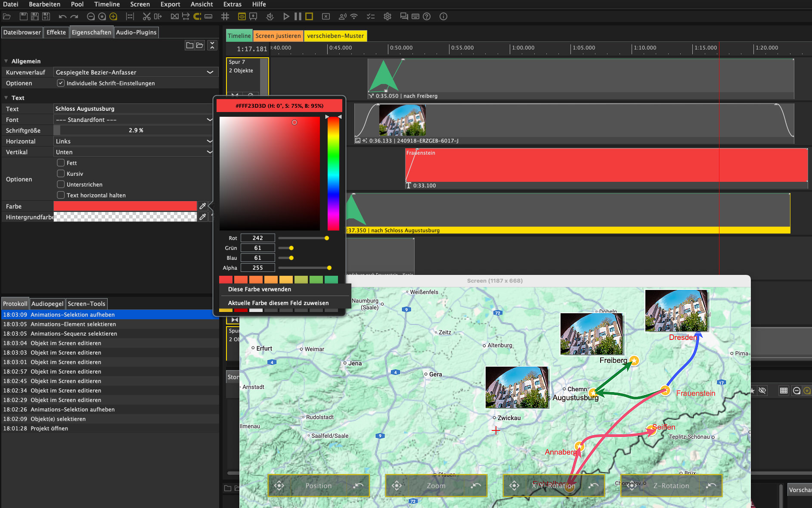Click the zoom-in plus icon
The image size is (812, 508).
click(x=113, y=16)
